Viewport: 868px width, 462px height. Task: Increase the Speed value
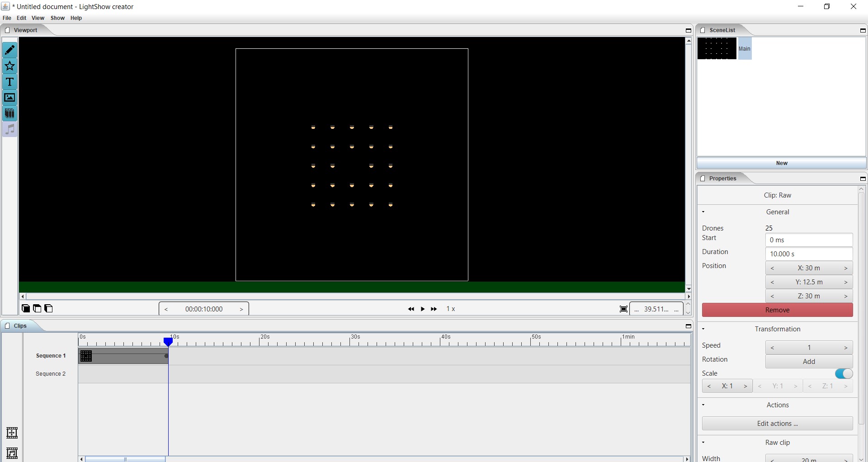(846, 348)
